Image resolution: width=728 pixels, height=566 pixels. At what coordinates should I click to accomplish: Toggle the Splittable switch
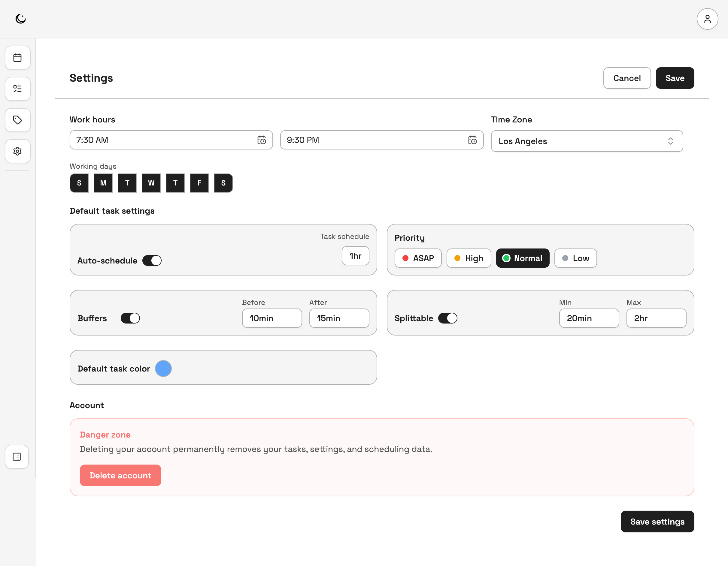(x=447, y=318)
